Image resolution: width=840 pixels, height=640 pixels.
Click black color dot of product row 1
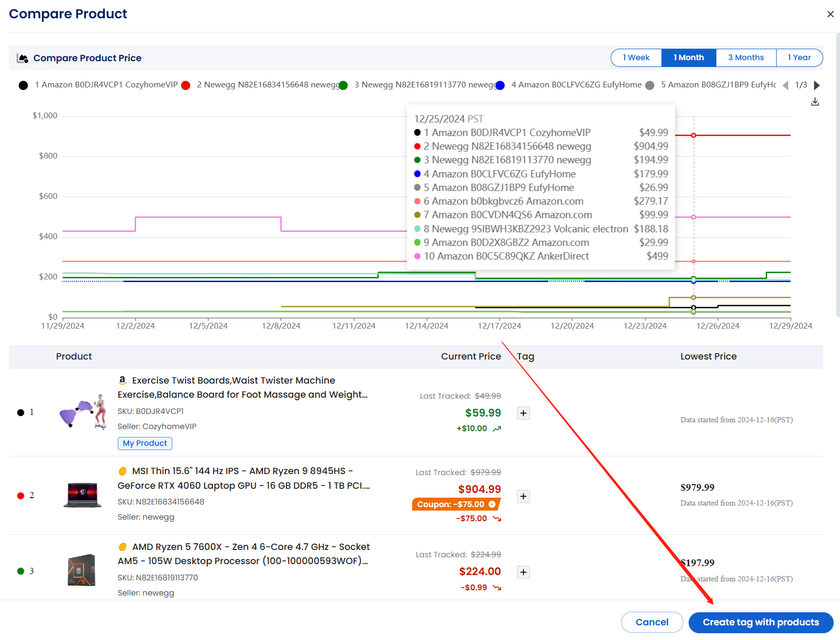pos(21,412)
